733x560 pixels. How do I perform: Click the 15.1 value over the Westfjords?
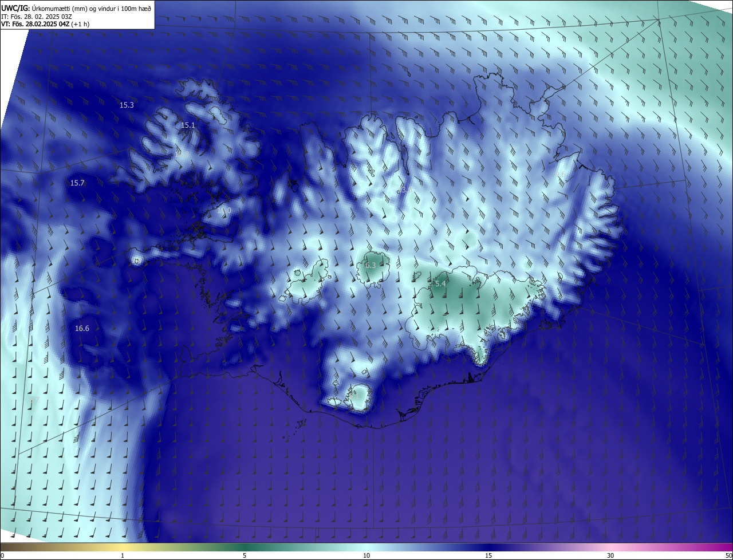click(188, 125)
